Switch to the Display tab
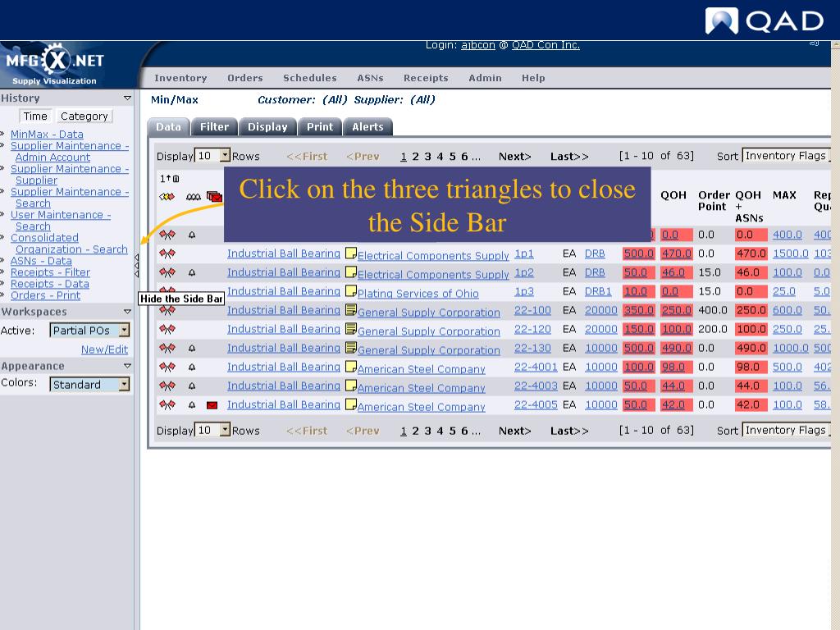Viewport: 840px width, 630px height. (267, 127)
